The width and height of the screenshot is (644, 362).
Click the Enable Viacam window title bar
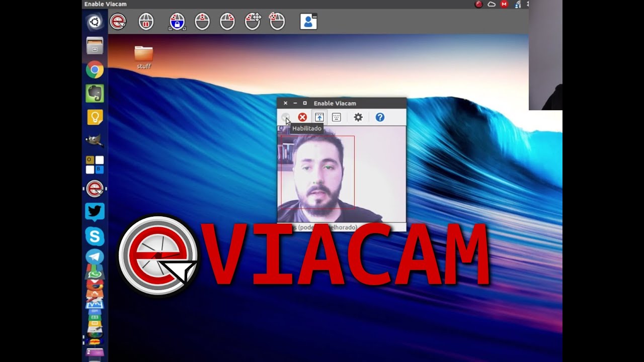(x=342, y=103)
